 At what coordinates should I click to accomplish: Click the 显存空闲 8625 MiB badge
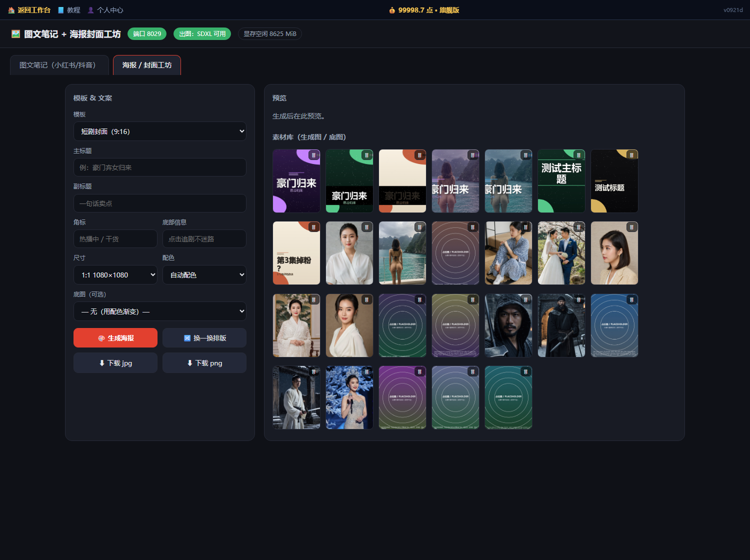(x=270, y=34)
